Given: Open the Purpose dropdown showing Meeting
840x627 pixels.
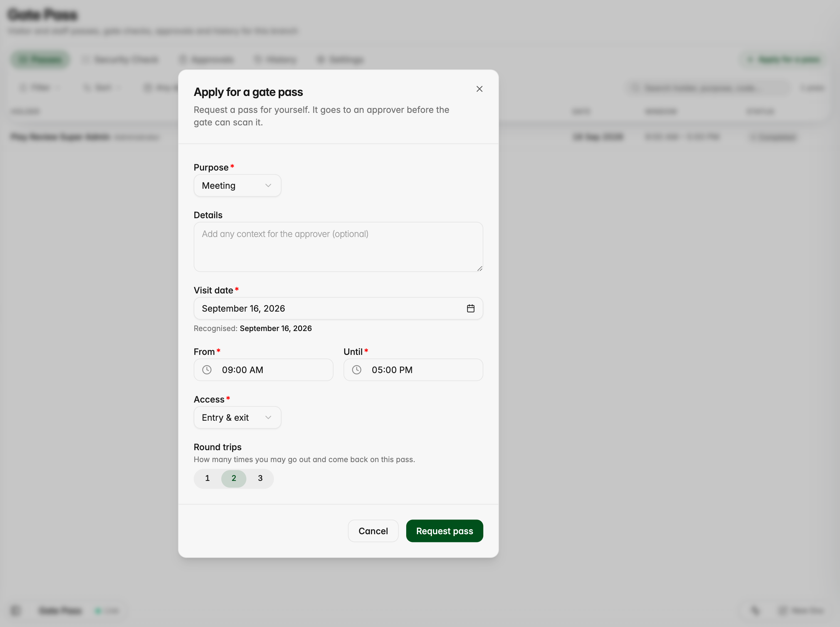Looking at the screenshot, I should click(x=237, y=186).
